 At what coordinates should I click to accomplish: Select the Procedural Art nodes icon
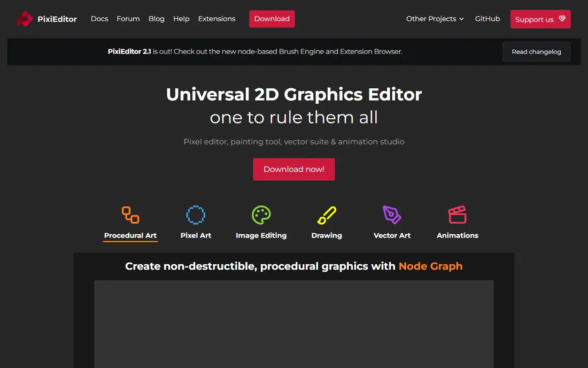pos(130,215)
